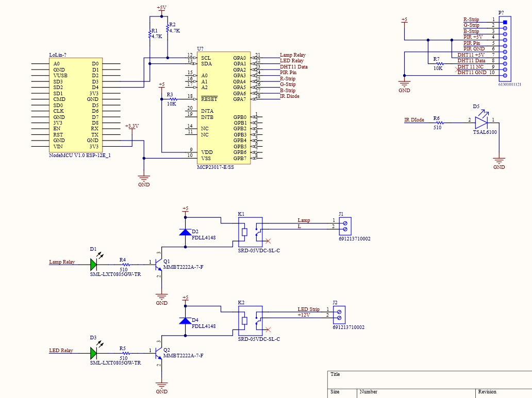Click the RESET pin label on U?
Screen dimensions: 532x398
(x=209, y=99)
